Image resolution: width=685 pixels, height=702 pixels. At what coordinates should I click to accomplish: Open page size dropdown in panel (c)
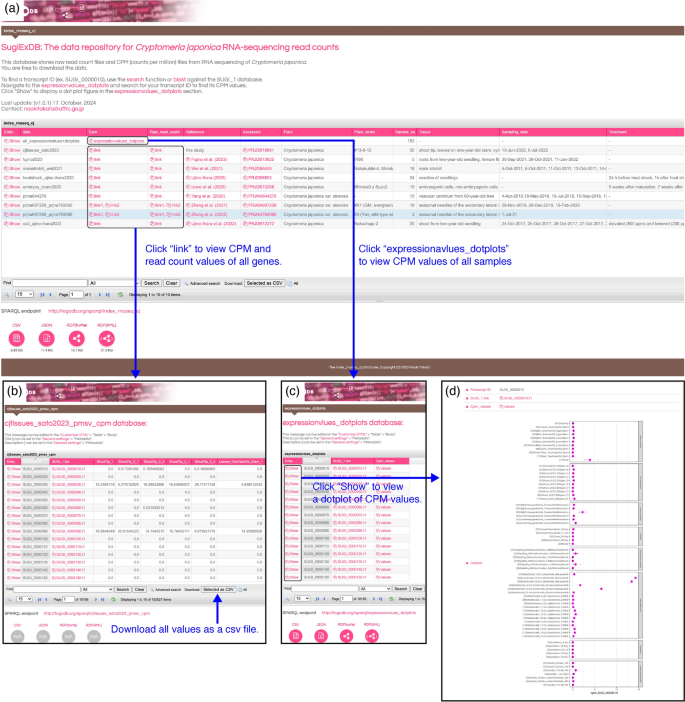tap(302, 599)
